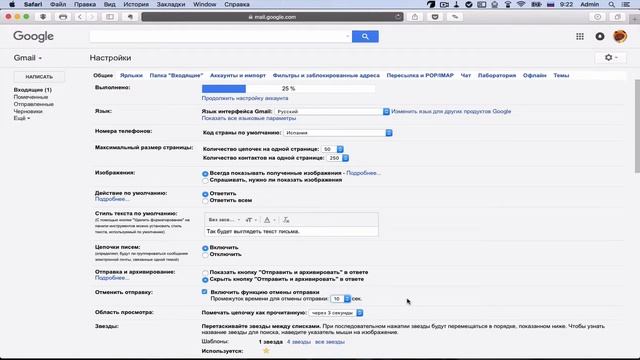Click the 'НАПИСАТЬ' compose button
The width and height of the screenshot is (640, 360).
coord(39,77)
